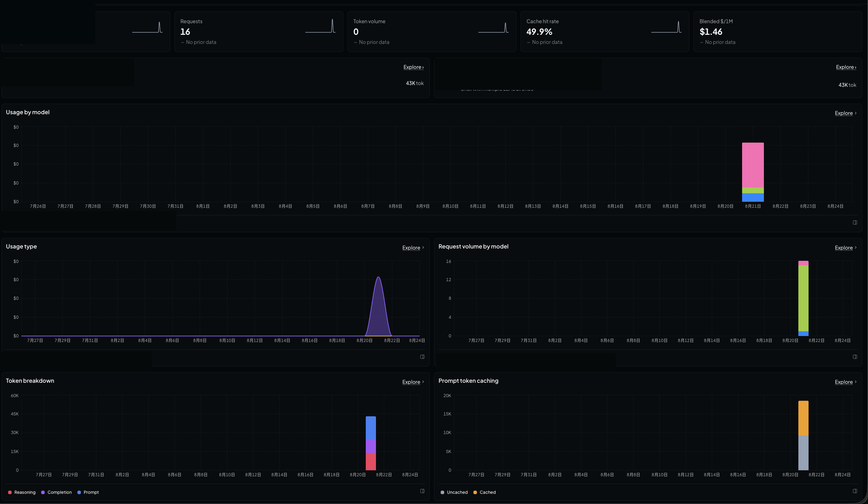Click No prior data under Cache hit rate
Viewport: 868px width, 504px height.
pos(547,42)
